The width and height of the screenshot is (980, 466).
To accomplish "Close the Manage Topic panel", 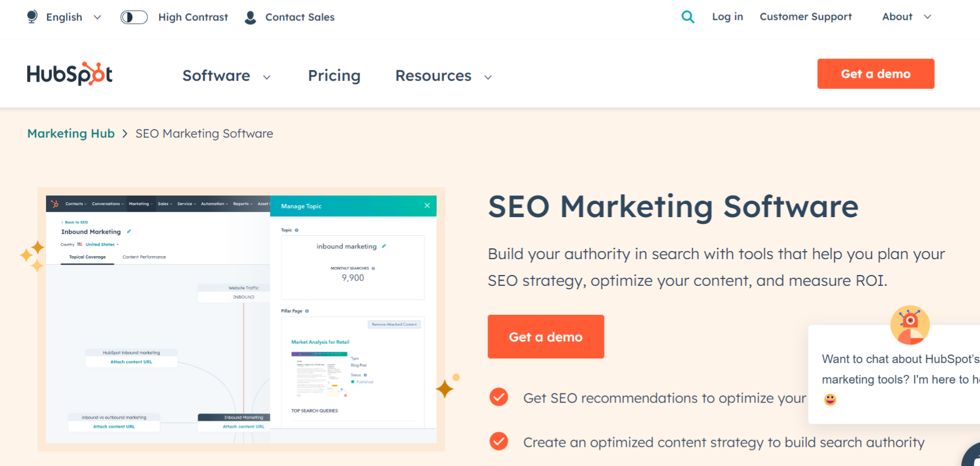I will 427,206.
